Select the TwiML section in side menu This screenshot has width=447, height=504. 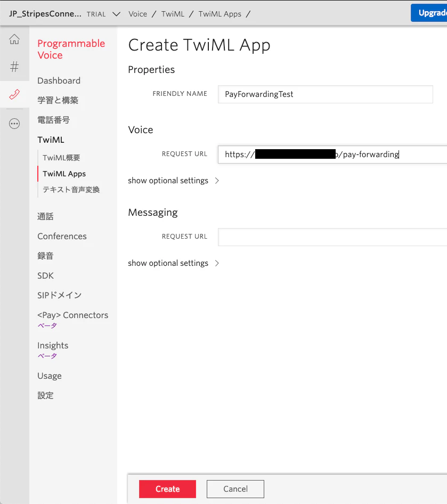(51, 140)
